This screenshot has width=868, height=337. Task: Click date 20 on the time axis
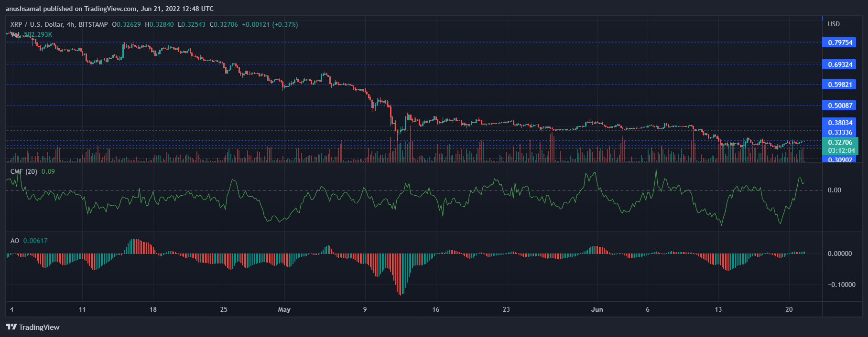pos(789,309)
